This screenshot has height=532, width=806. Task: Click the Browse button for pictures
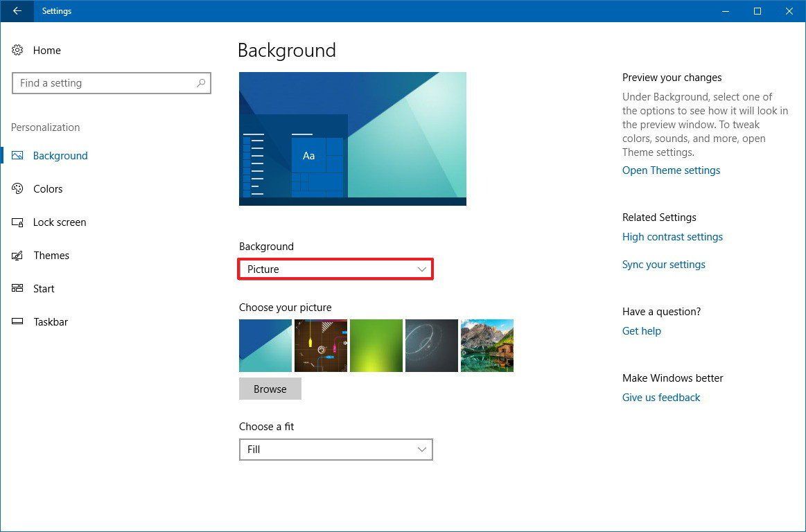(x=270, y=389)
